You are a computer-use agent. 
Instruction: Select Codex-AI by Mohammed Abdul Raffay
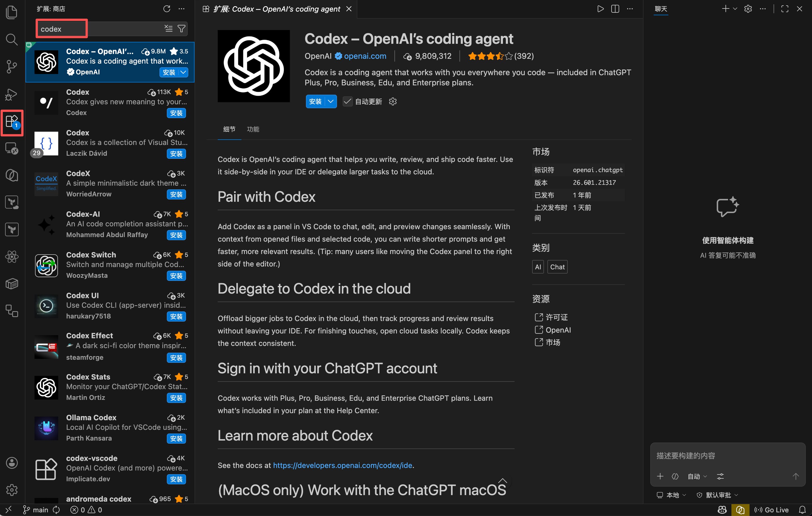(110, 224)
